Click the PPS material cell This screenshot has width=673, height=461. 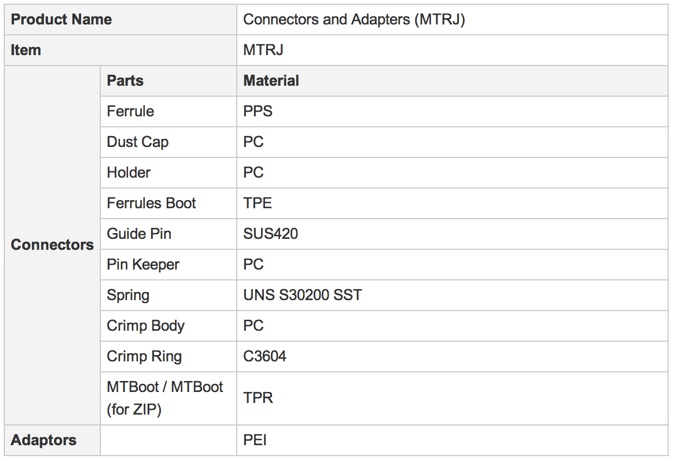(452, 112)
